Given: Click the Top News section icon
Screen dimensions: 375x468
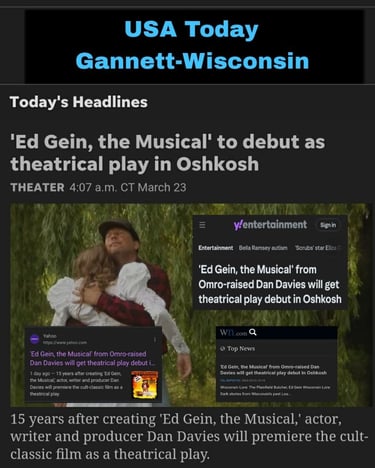Looking at the screenshot, I should tap(223, 349).
